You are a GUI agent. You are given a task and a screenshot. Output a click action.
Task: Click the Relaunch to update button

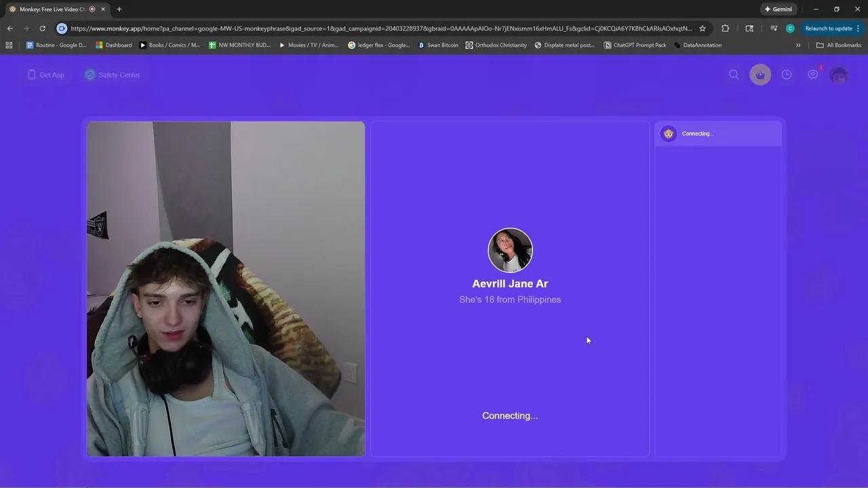pos(828,28)
